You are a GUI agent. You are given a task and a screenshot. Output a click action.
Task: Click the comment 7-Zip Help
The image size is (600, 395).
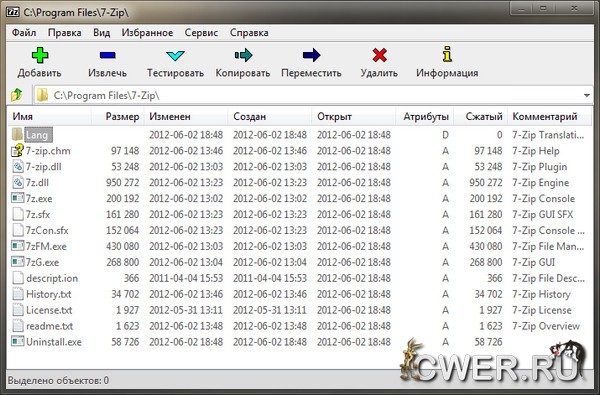coord(536,151)
